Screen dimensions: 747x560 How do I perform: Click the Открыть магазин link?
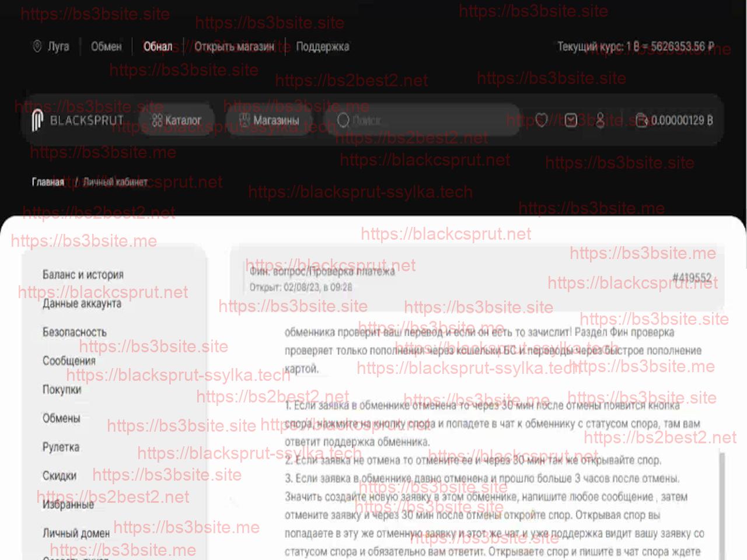[x=234, y=46]
